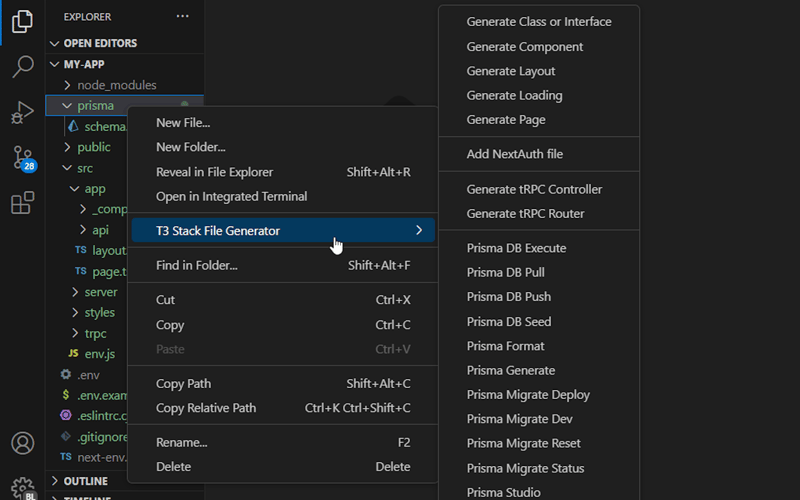Select Copy Relative Path entry
Viewport: 800px width, 500px height.
[x=283, y=408]
